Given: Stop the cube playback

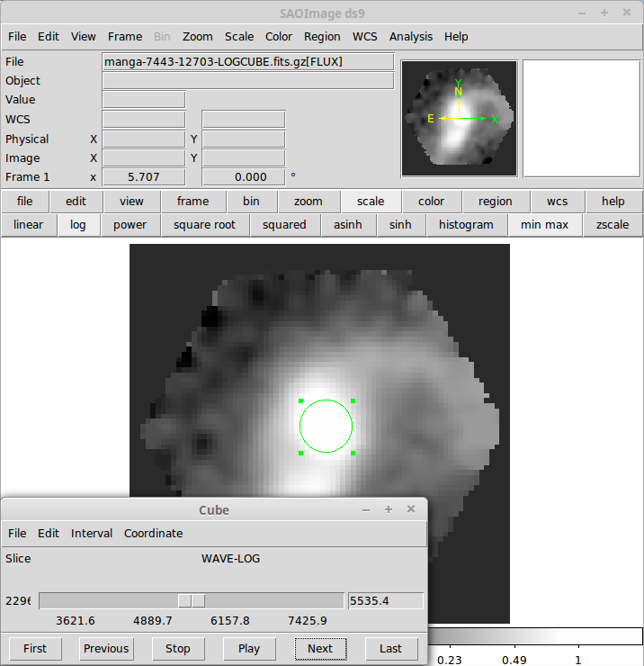Looking at the screenshot, I should [x=178, y=648].
